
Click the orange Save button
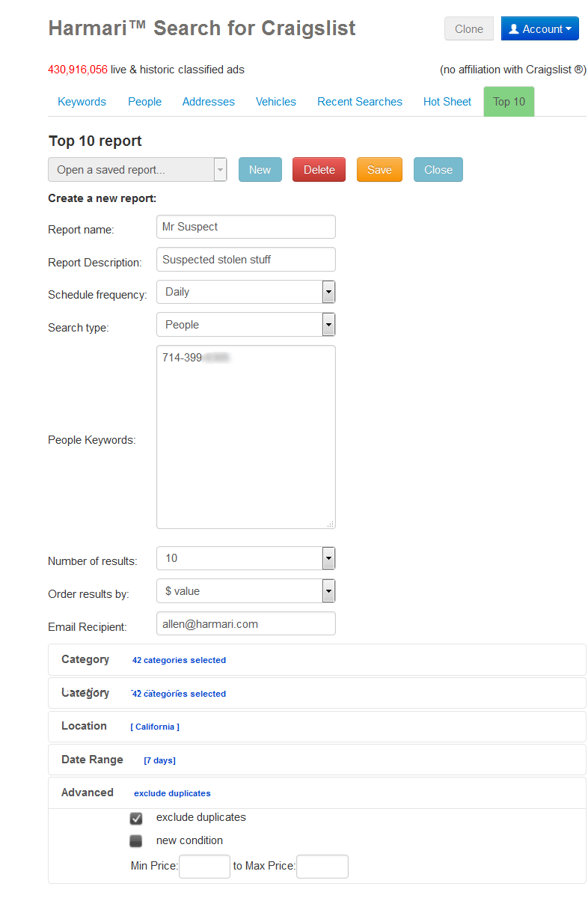[x=379, y=170]
